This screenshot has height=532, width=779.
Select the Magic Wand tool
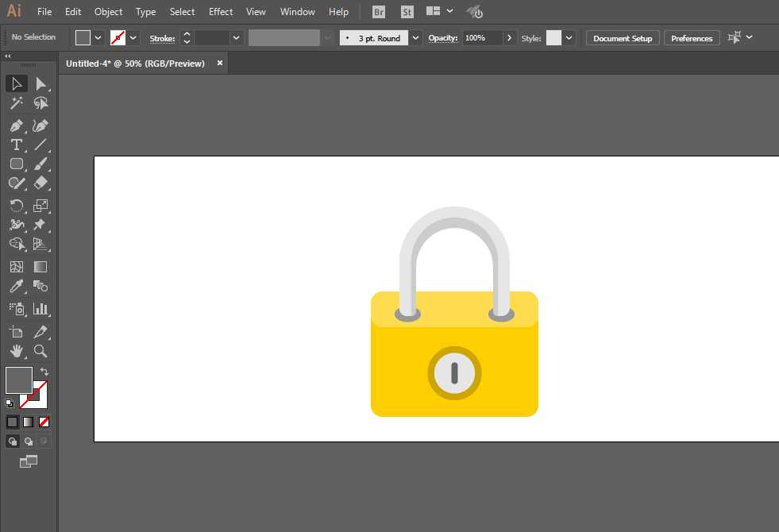coord(16,103)
